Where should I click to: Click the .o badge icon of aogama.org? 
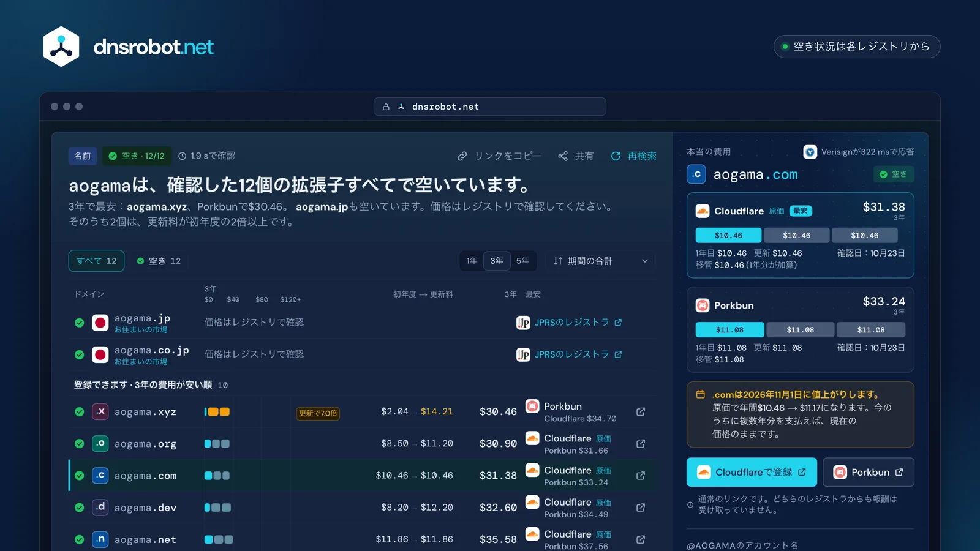pyautogui.click(x=100, y=443)
